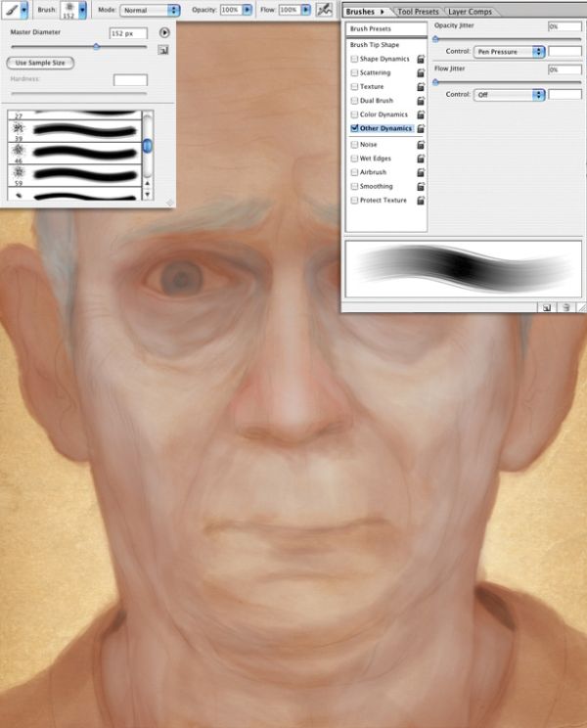Click the lock icon beside Texture
This screenshot has width=587, height=728.
point(421,87)
